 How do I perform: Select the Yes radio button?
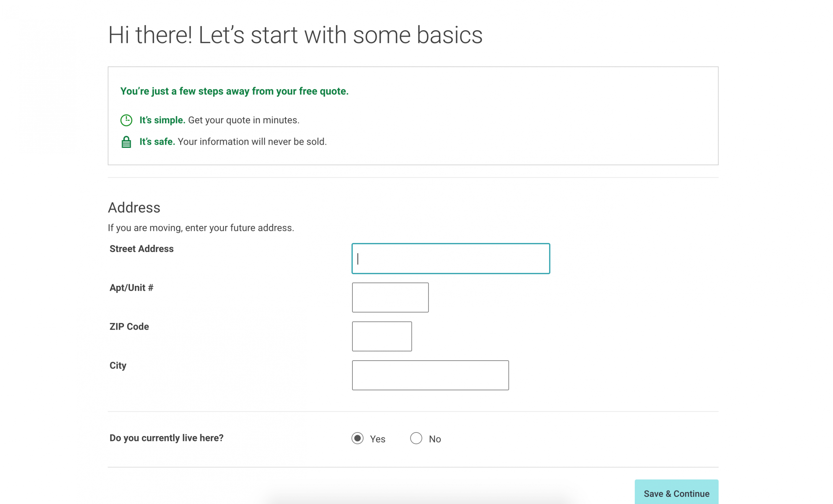tap(358, 439)
